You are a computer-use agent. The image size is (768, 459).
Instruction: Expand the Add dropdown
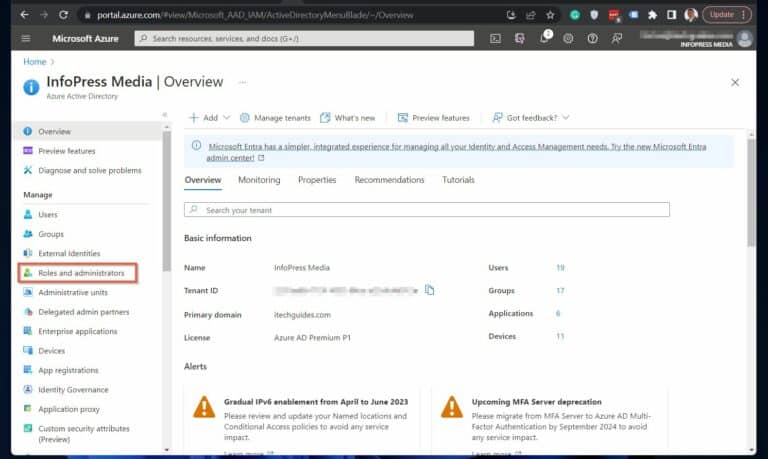tap(210, 118)
